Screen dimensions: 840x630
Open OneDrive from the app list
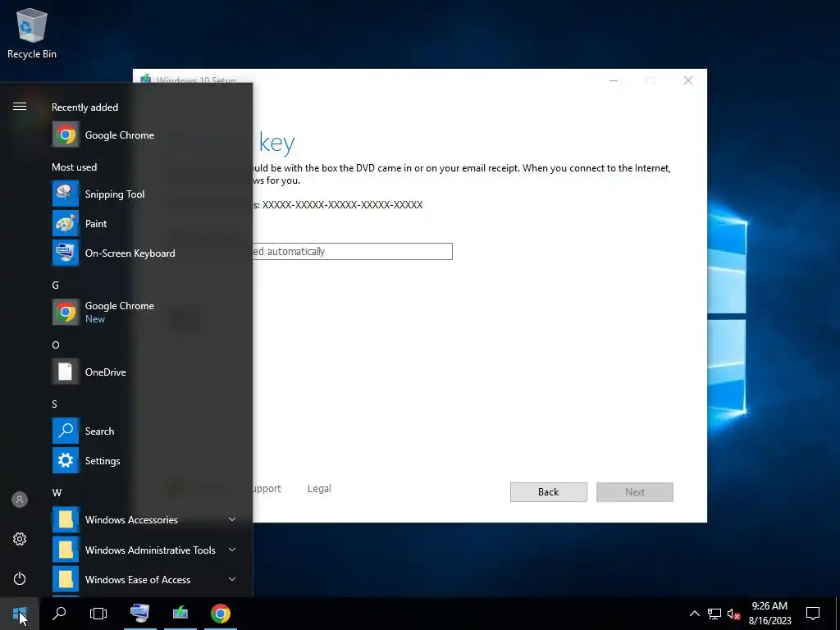(x=144, y=372)
